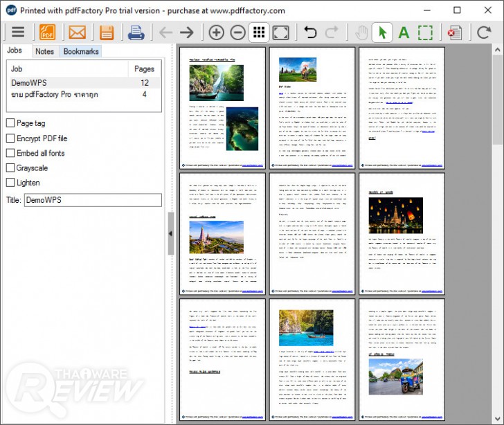504x425 pixels.
Task: Close the pdfFactory window
Action: pyautogui.click(x=487, y=10)
